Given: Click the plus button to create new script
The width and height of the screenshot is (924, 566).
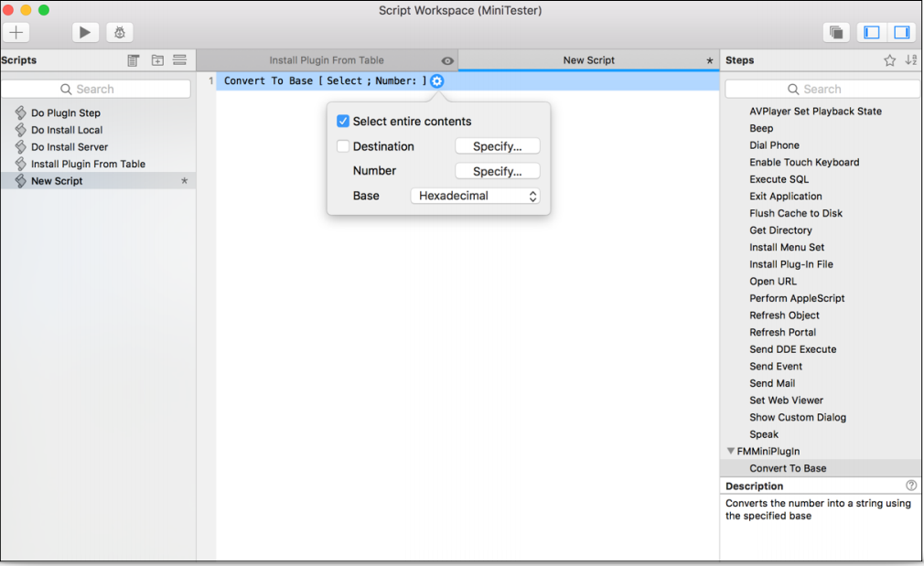Looking at the screenshot, I should tap(16, 32).
